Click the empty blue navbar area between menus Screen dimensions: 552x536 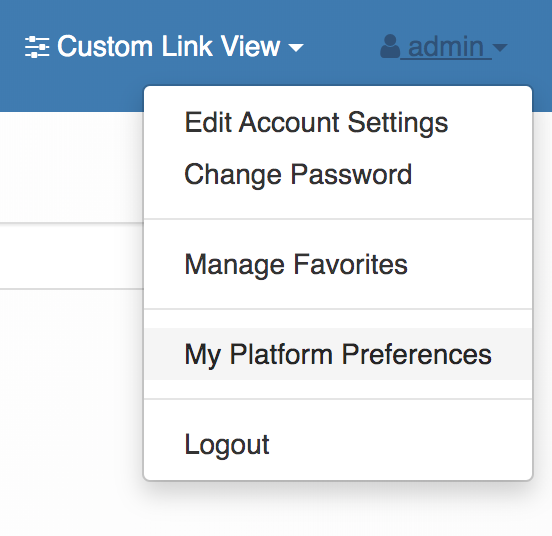point(341,46)
